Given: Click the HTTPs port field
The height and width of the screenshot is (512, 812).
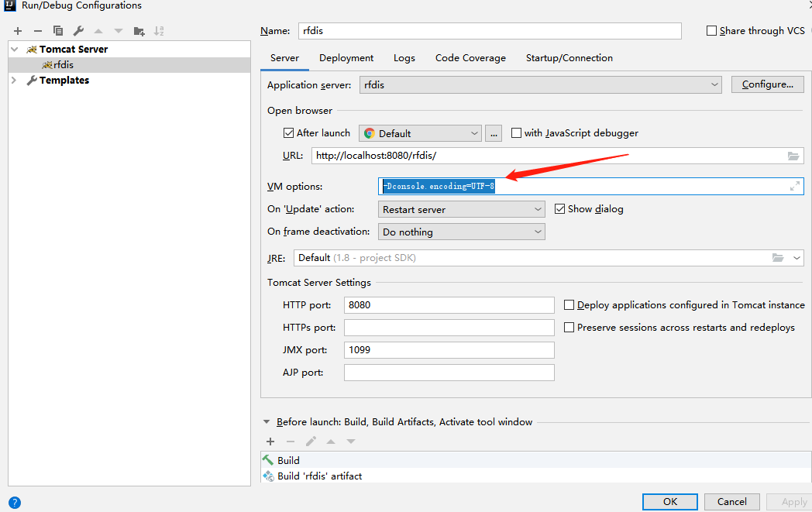Looking at the screenshot, I should click(x=449, y=327).
